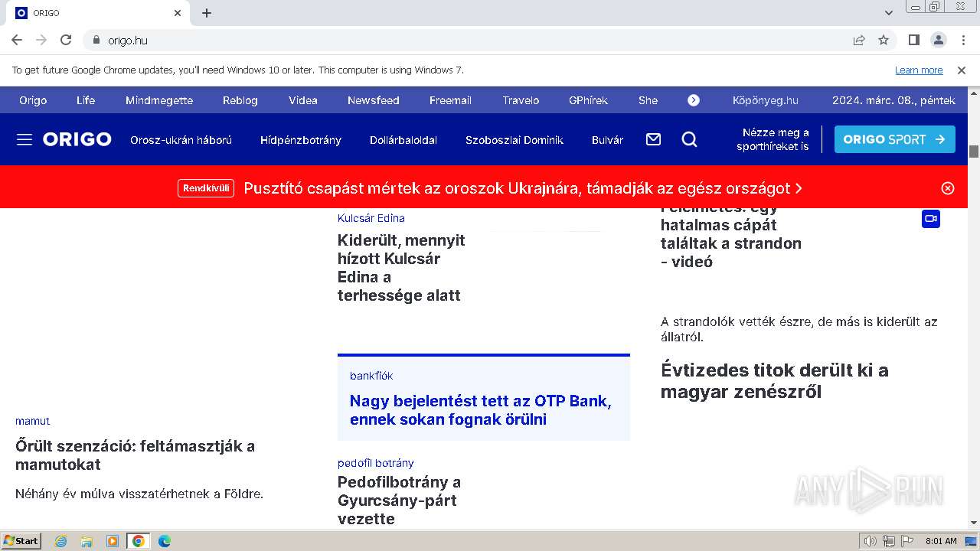Open the Travelo section
Image resolution: width=980 pixels, height=551 pixels.
[521, 100]
